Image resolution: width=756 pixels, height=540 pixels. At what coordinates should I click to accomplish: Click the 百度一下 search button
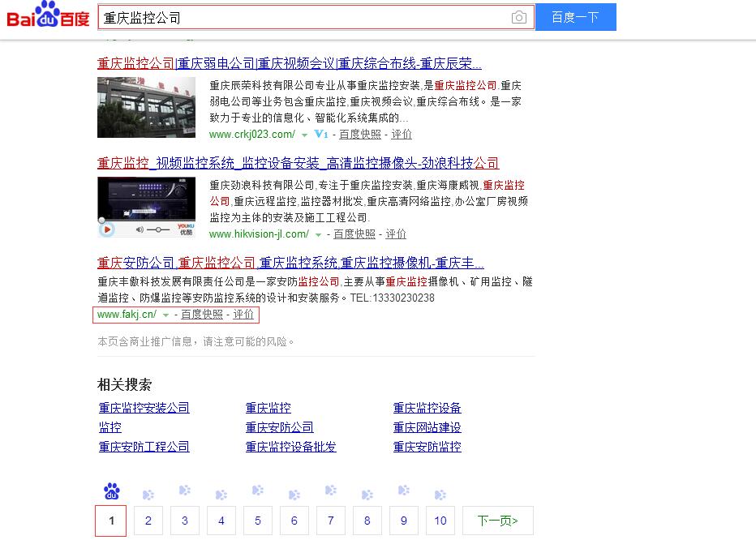[576, 16]
